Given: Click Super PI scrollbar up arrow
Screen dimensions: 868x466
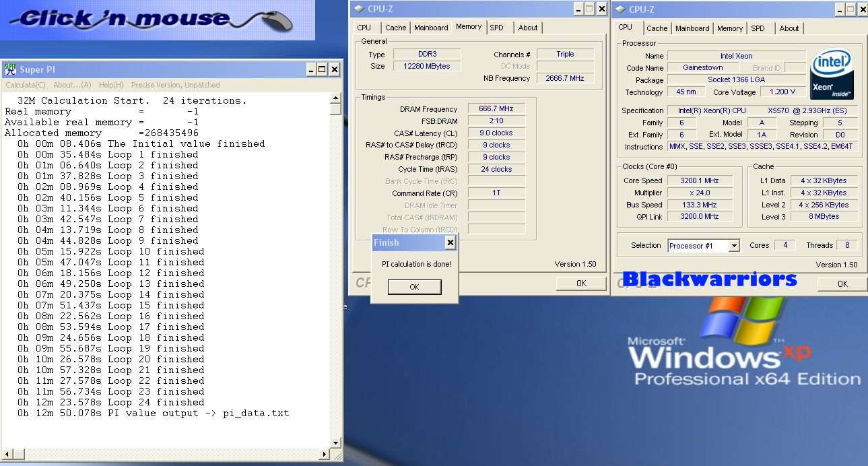Looking at the screenshot, I should pos(336,98).
